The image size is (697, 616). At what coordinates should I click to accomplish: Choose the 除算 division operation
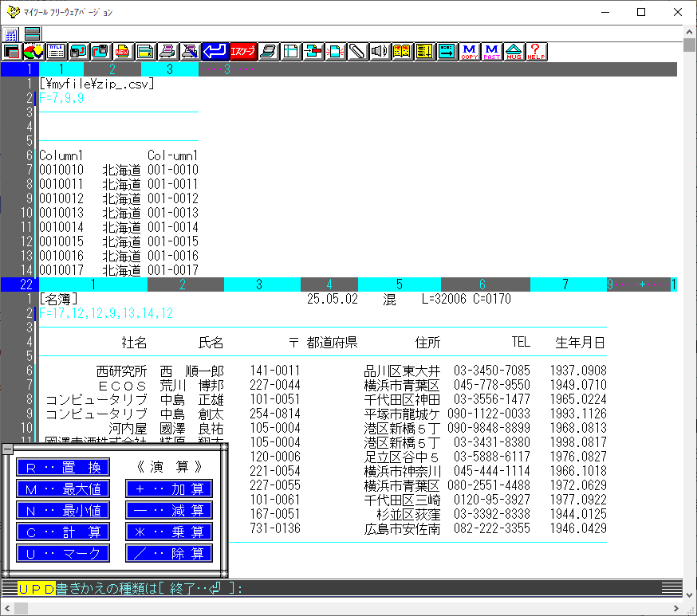pos(168,553)
